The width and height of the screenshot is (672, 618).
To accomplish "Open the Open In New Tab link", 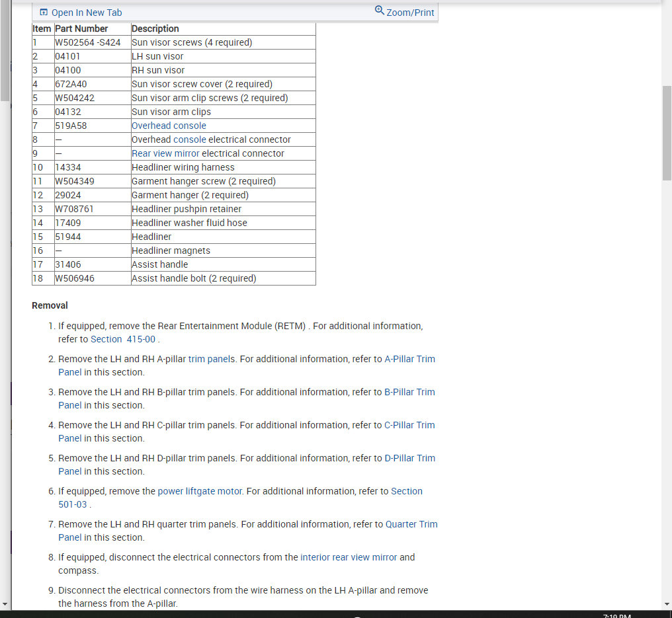I will pos(87,13).
